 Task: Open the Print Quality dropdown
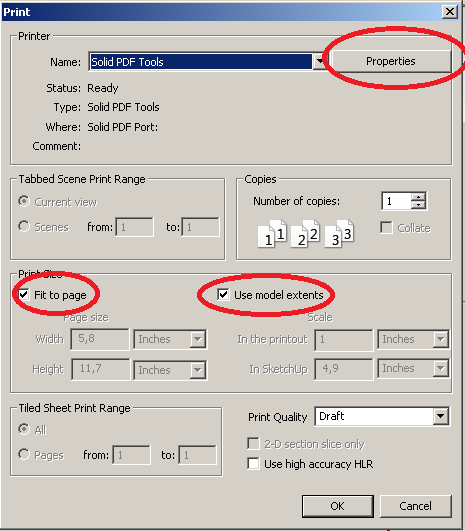(440, 416)
